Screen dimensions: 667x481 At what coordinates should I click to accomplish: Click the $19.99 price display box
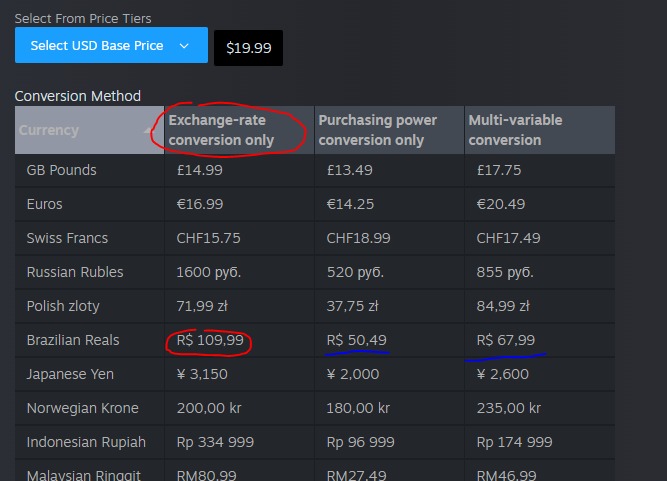[x=248, y=48]
